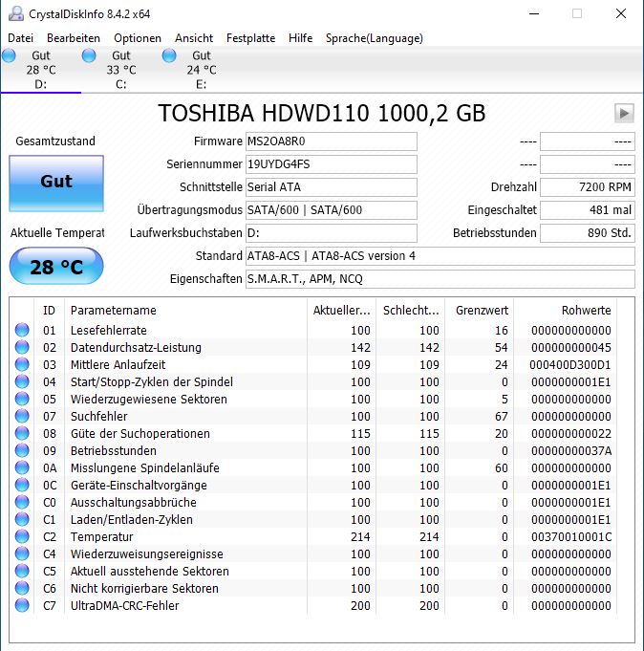Click the 28 °C temperature button

(x=56, y=266)
